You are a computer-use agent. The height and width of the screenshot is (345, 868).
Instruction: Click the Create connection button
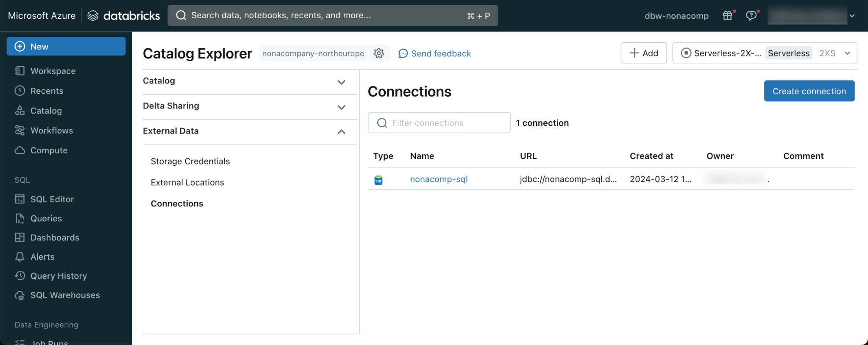click(x=809, y=91)
